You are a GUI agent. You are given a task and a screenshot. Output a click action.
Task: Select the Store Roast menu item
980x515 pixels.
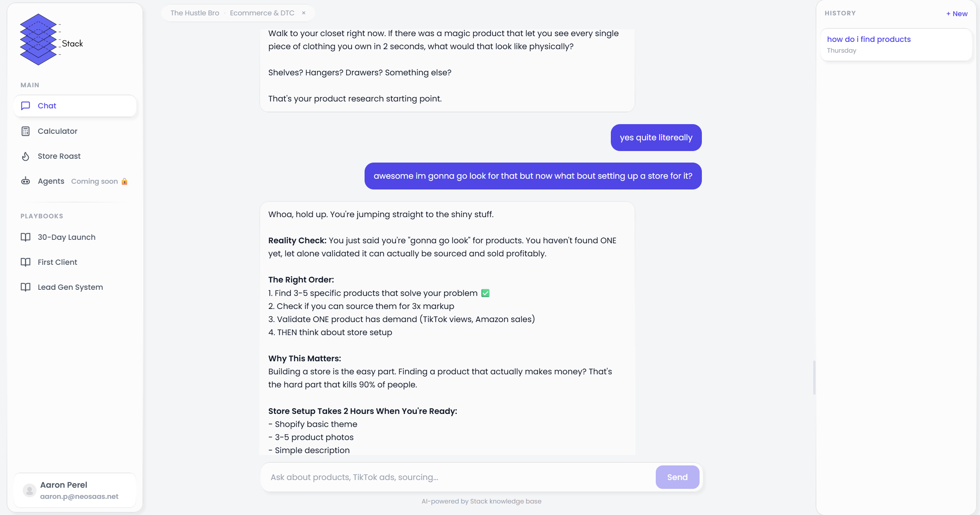coord(59,156)
